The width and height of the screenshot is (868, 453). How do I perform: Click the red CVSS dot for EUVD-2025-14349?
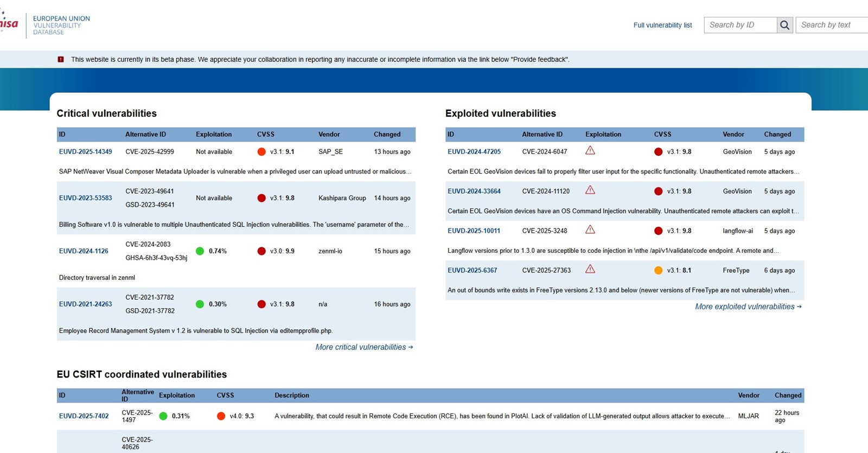click(x=261, y=152)
